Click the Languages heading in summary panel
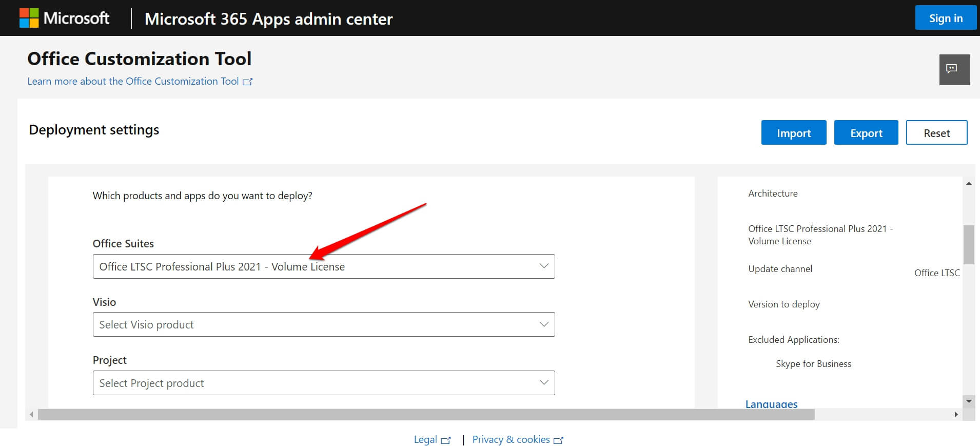 (x=771, y=404)
